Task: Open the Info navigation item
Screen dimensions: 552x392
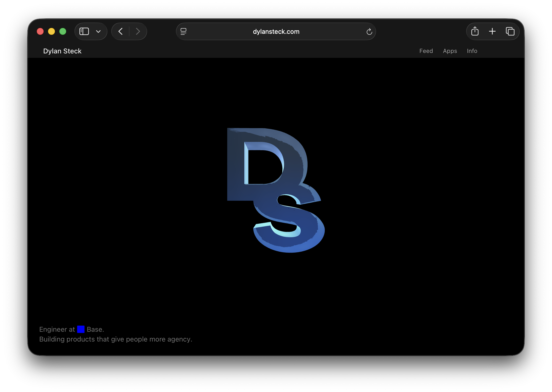Action: click(472, 51)
